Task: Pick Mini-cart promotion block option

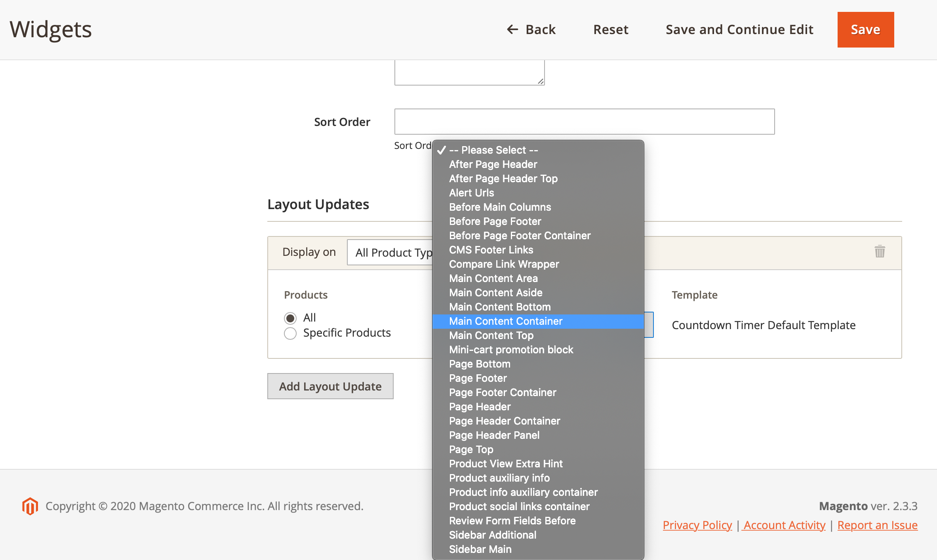Action: [x=538, y=350]
